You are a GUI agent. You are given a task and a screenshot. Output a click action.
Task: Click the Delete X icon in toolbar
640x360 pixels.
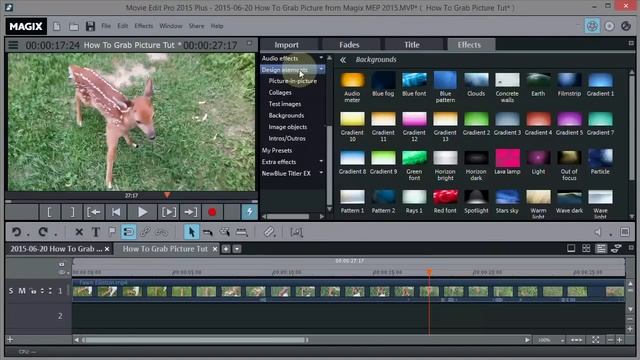[79, 232]
